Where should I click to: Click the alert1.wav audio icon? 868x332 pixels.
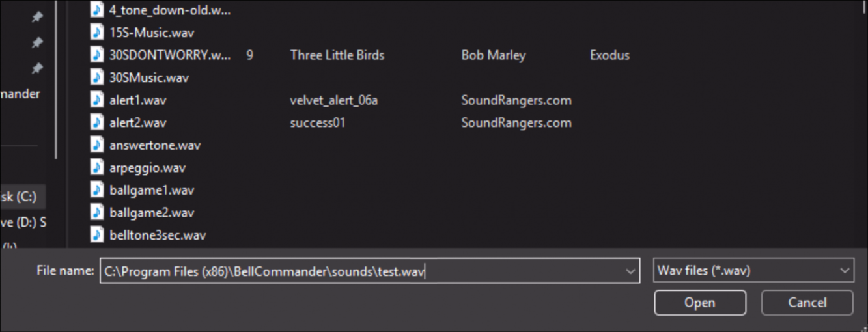[97, 100]
